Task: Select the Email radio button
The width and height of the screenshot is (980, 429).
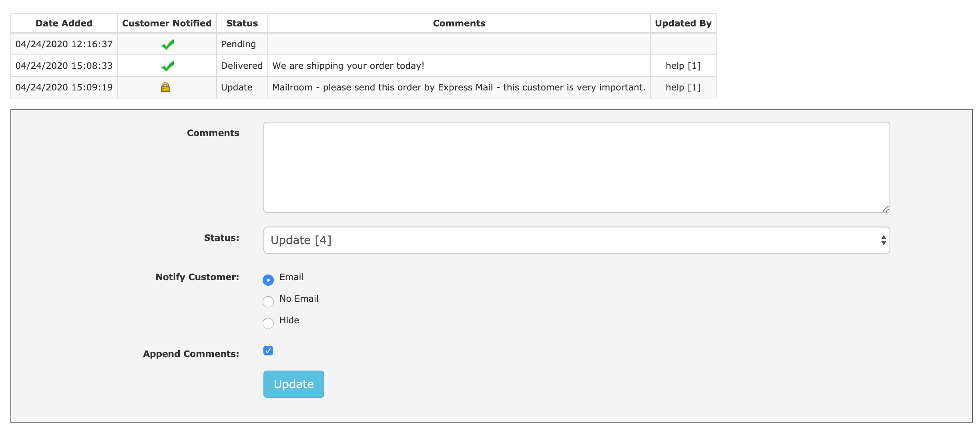Action: (x=268, y=280)
